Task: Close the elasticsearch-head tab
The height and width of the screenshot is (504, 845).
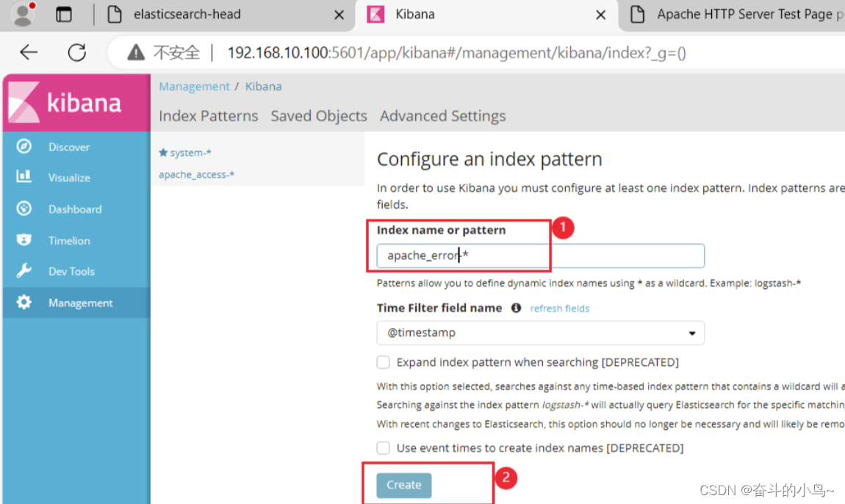Action: pos(339,15)
